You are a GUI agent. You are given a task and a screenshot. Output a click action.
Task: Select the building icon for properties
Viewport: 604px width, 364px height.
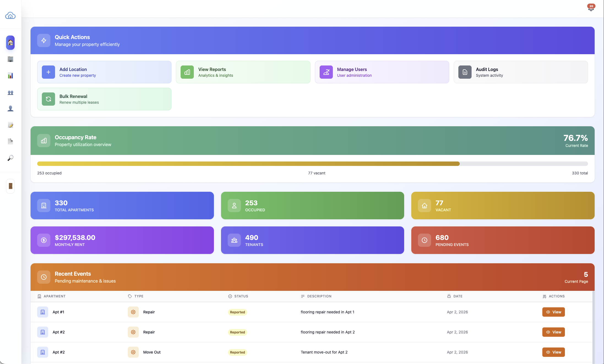10,59
